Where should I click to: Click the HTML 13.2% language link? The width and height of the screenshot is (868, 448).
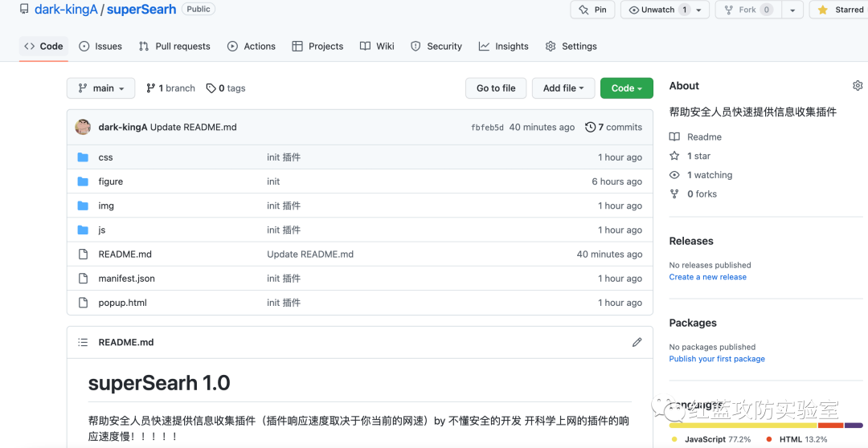797,440
